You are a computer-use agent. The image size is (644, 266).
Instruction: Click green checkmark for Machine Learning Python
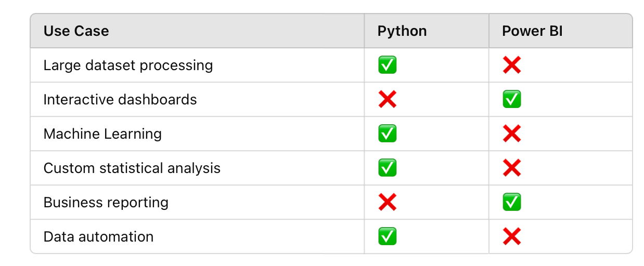pyautogui.click(x=387, y=134)
